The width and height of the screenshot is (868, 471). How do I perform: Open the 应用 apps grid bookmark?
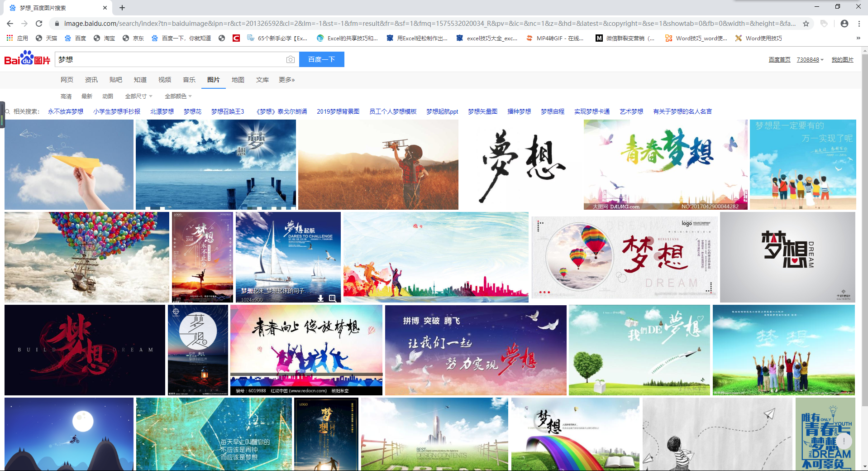[17, 38]
